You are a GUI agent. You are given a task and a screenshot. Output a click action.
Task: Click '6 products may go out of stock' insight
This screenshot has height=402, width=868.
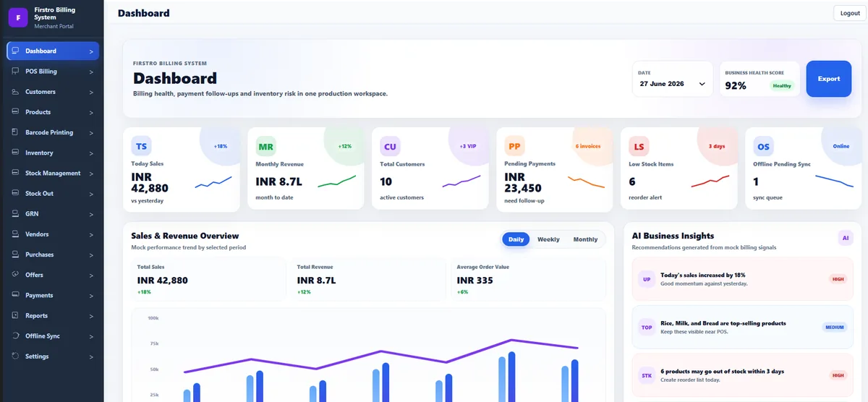[723, 372]
